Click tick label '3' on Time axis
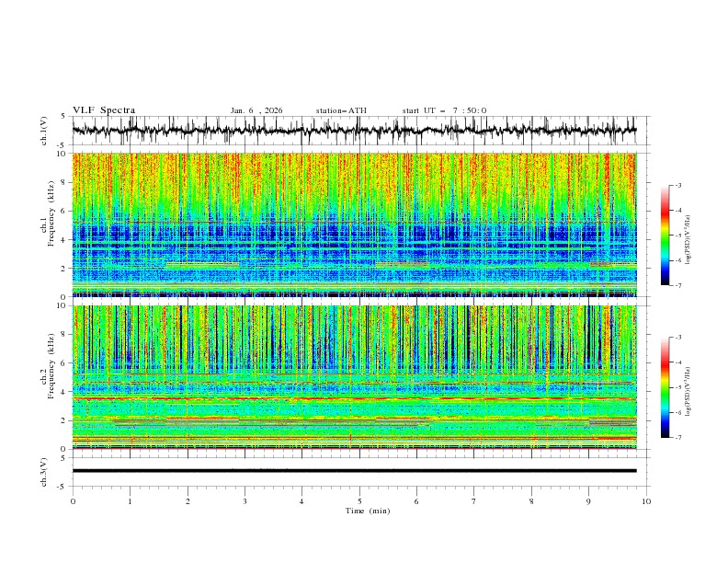Screen dimensions: 728x563 click(245, 501)
